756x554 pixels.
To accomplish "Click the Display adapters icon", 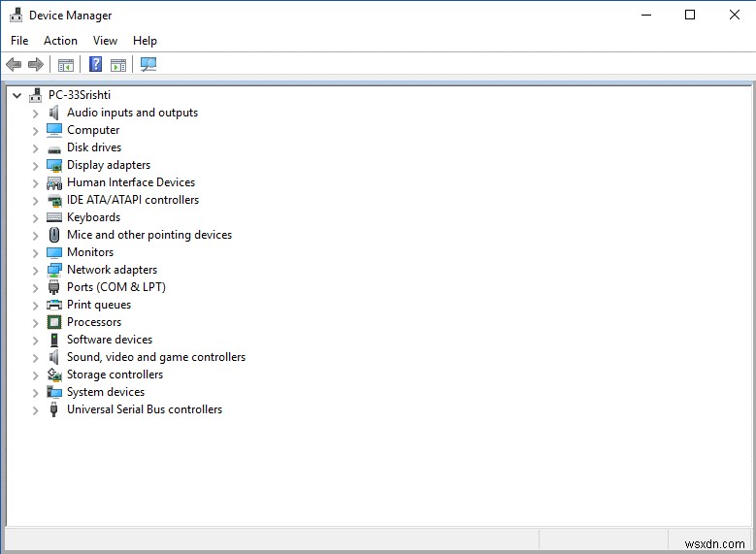I will (54, 165).
